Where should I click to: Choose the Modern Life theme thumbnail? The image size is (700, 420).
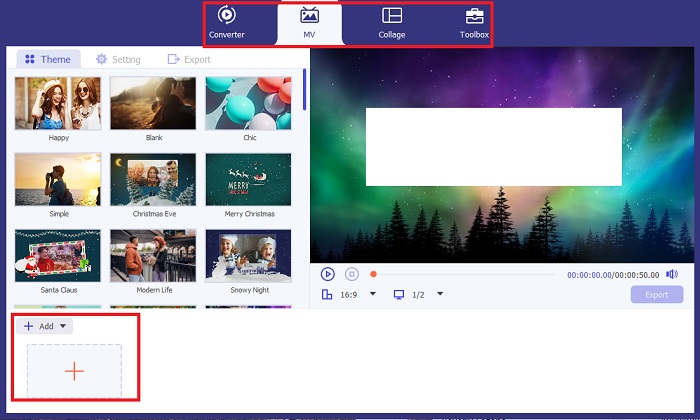[153, 256]
